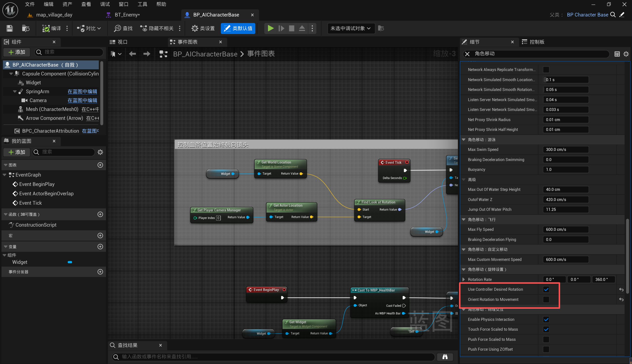This screenshot has width=632, height=364.
Task: Click the navigate back arrow in graph
Action: [132, 54]
